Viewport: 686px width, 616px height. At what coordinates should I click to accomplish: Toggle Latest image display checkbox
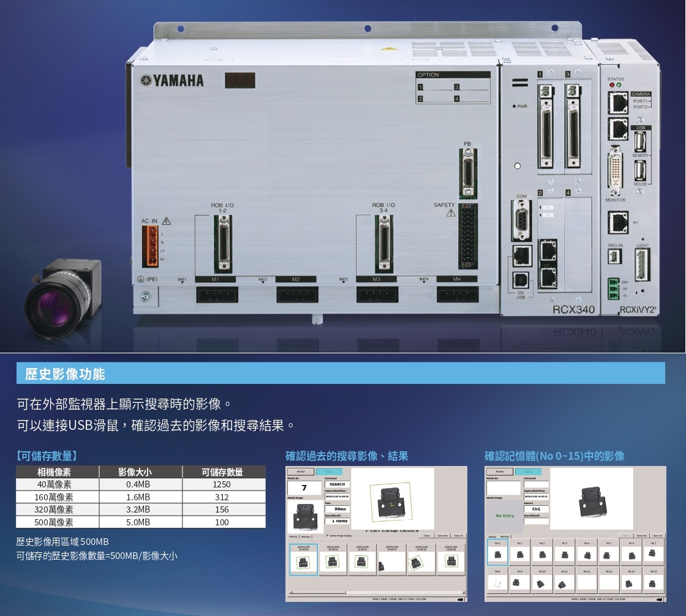[x=327, y=536]
